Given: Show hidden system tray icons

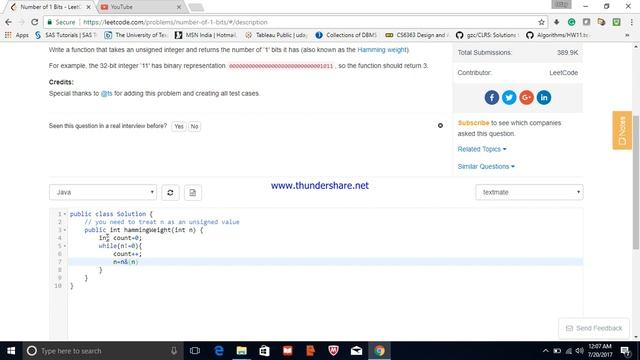Looking at the screenshot, I should click(x=546, y=351).
